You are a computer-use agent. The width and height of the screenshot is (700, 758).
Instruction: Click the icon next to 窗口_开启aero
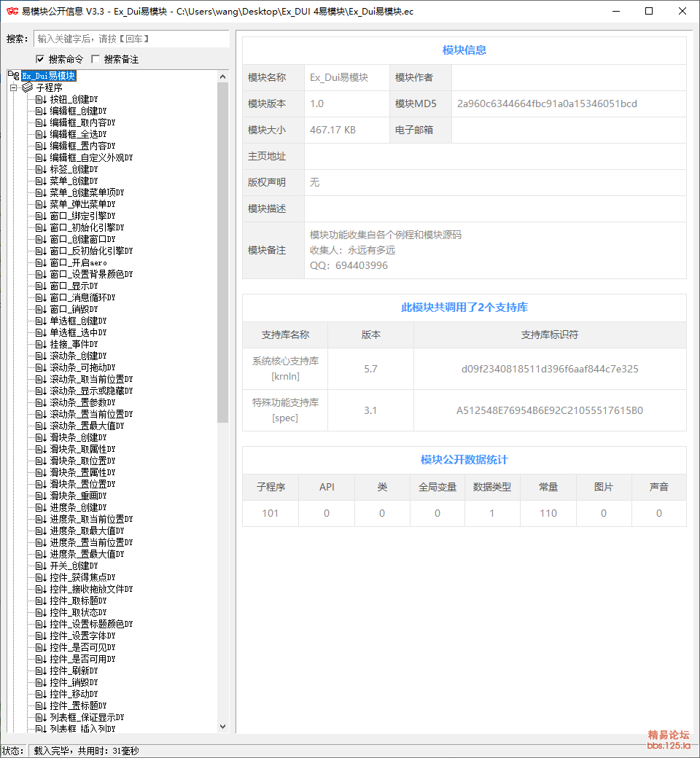41,262
